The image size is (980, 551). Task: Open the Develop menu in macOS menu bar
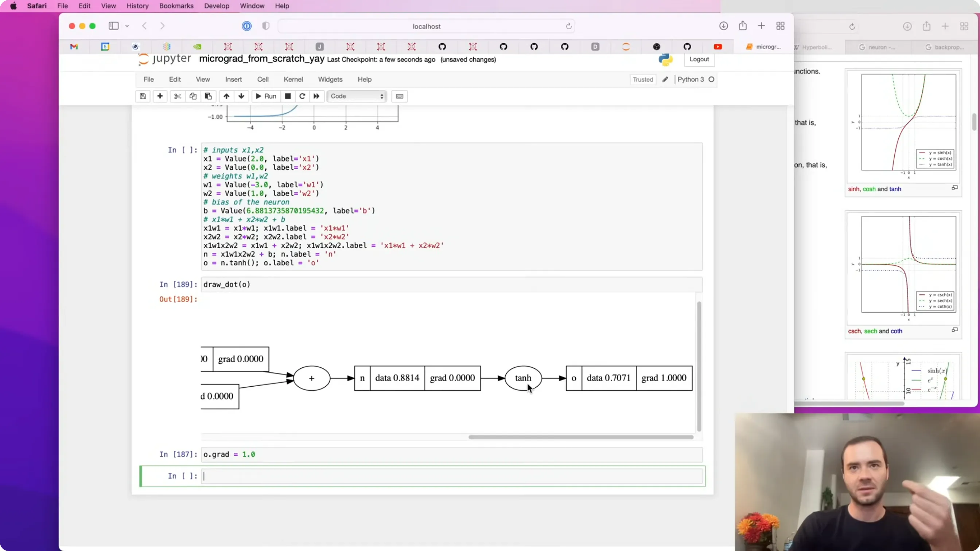(217, 6)
